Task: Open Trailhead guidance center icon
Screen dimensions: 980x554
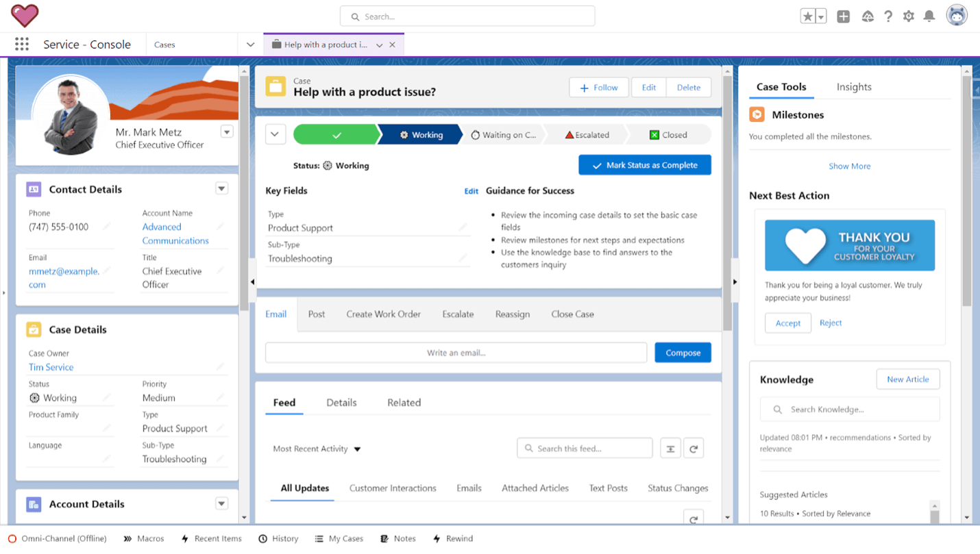Action: click(868, 16)
